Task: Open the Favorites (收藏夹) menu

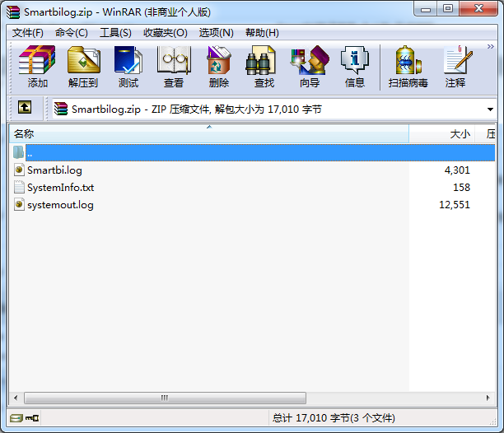Action: pyautogui.click(x=166, y=32)
